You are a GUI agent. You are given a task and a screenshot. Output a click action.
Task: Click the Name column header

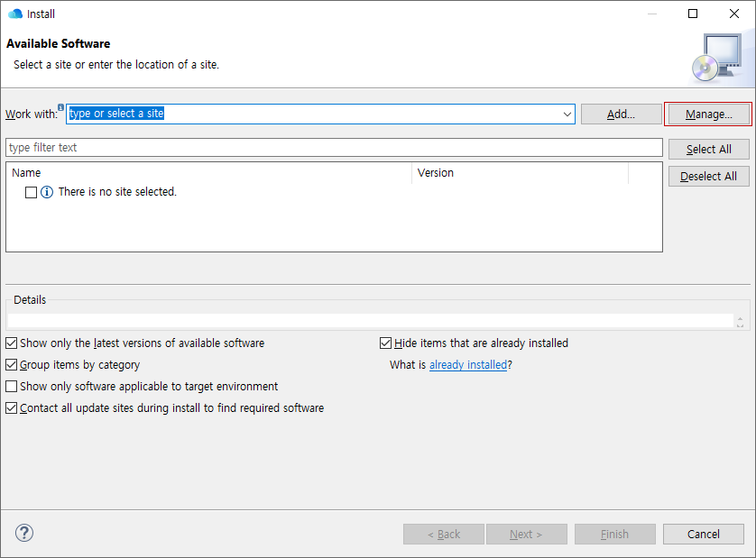[x=207, y=173]
